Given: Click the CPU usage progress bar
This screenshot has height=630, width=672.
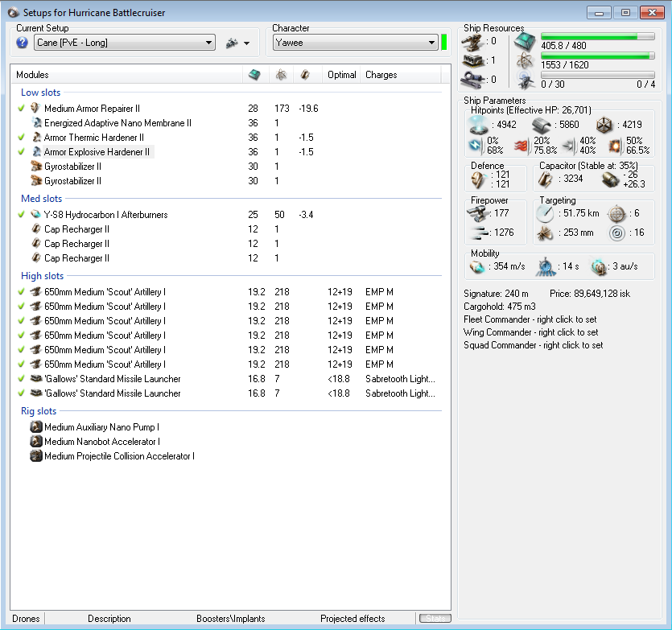Looking at the screenshot, I should pyautogui.click(x=597, y=36).
